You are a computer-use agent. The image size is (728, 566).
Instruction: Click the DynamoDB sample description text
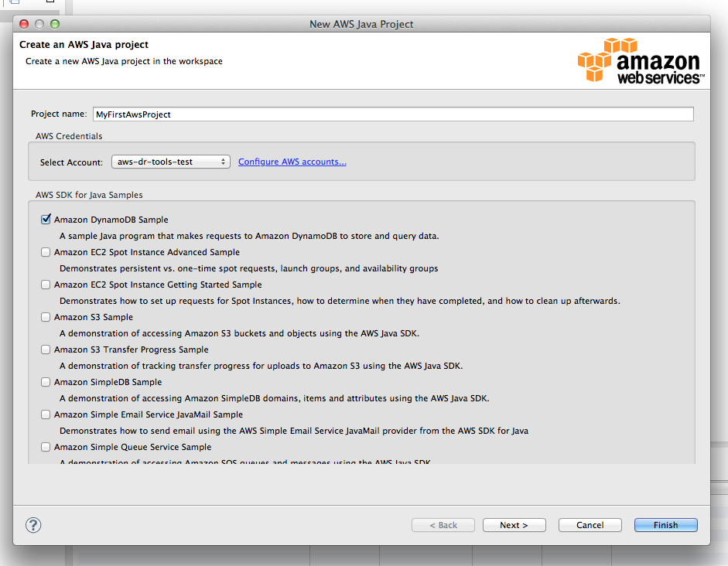click(x=249, y=236)
